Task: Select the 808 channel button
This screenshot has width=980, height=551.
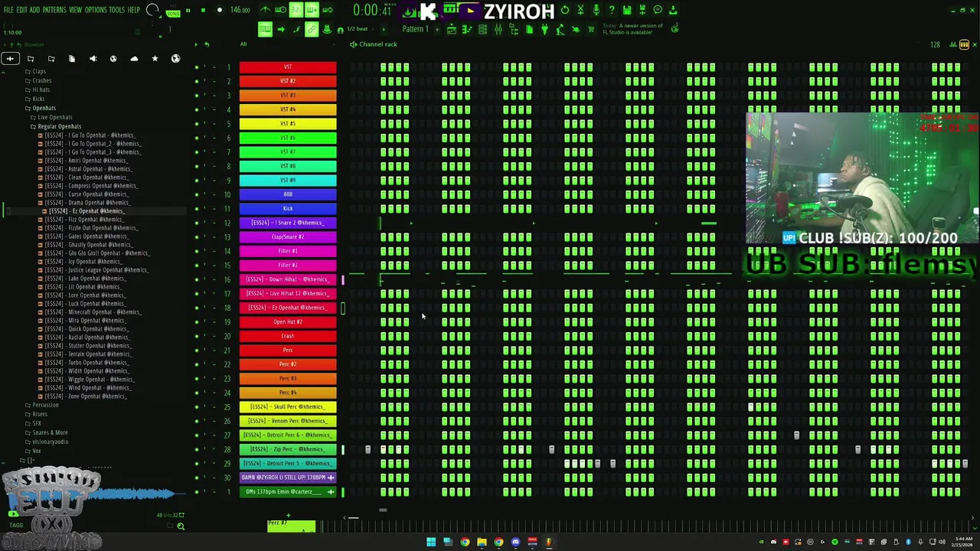Action: tap(288, 194)
